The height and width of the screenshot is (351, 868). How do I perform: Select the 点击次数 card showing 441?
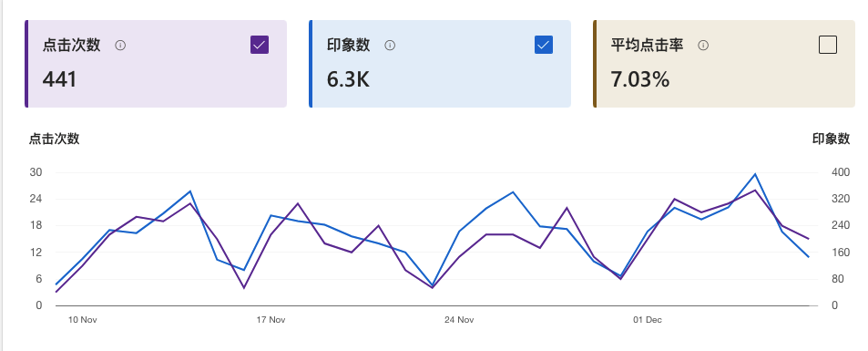156,64
